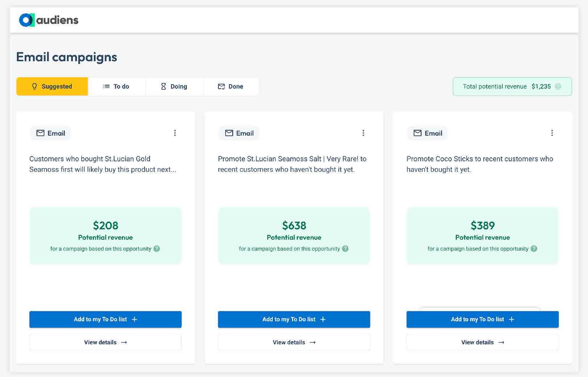View details of the $208 campaign
Viewport: 588px width, 377px height.
pyautogui.click(x=105, y=342)
